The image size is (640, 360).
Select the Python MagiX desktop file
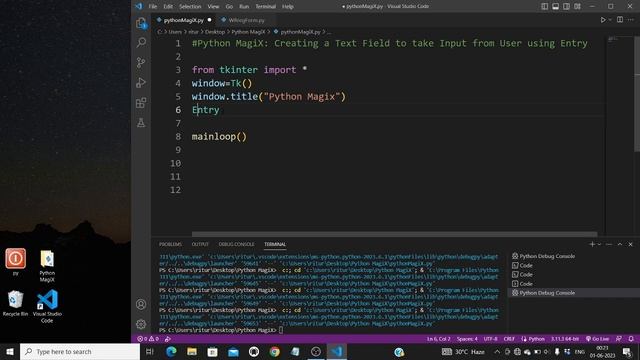(x=47, y=266)
